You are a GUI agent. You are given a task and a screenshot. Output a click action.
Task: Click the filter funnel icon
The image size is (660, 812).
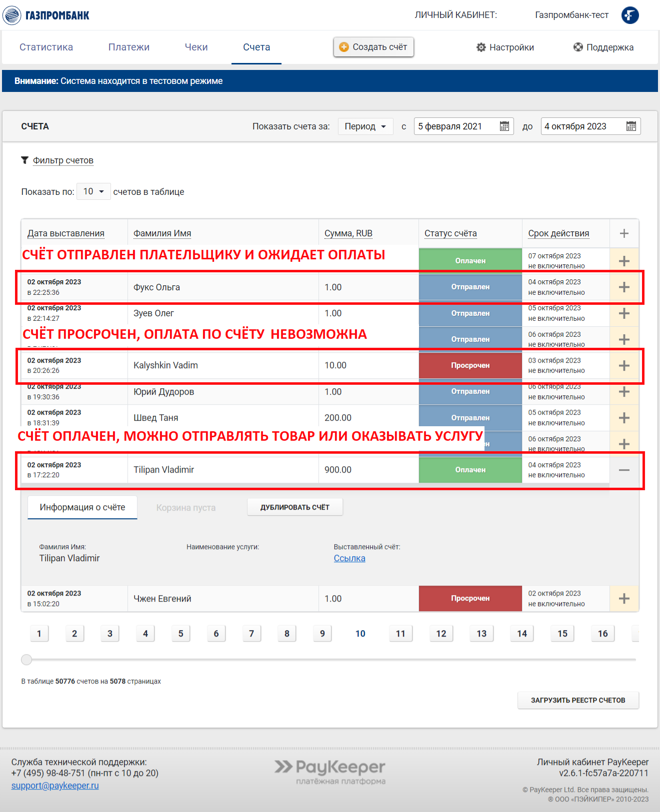pos(24,160)
